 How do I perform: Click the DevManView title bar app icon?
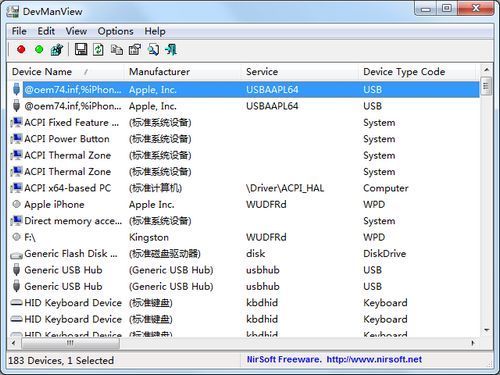tap(13, 12)
